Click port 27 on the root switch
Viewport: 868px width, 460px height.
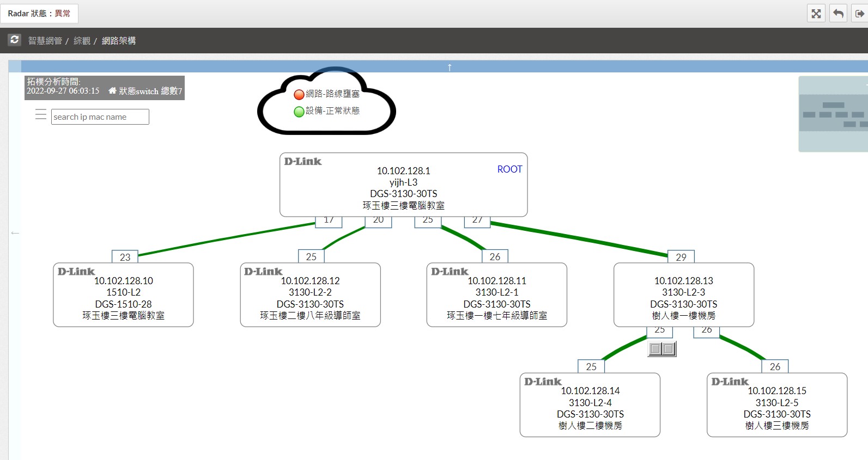477,221
